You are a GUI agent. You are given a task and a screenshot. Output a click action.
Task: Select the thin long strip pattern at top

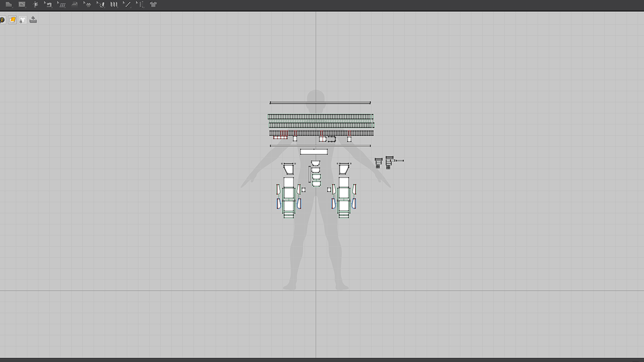pyautogui.click(x=320, y=103)
